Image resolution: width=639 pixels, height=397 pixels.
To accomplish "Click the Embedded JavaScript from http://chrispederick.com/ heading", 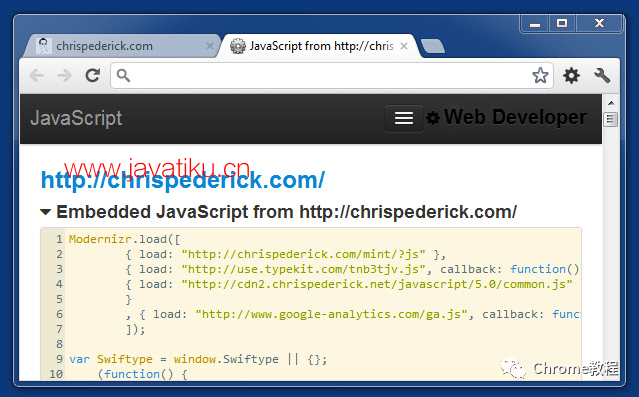I will pos(286,212).
